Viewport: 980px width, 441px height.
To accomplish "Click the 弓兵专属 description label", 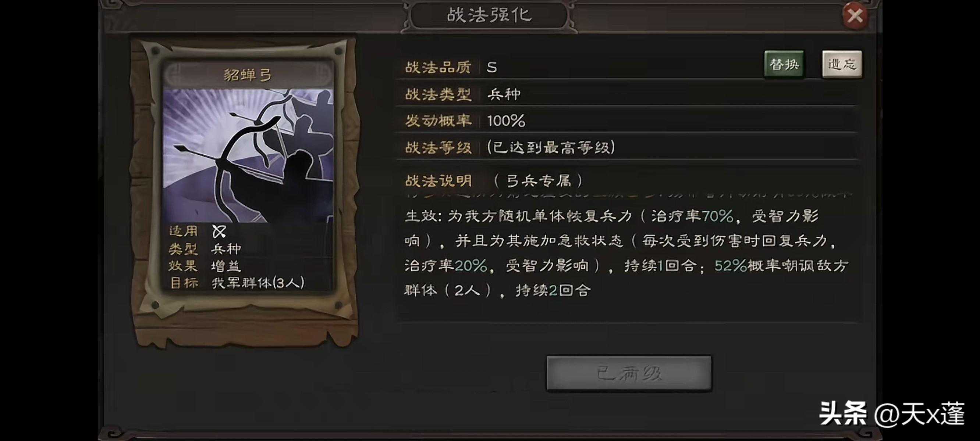I will click(538, 180).
